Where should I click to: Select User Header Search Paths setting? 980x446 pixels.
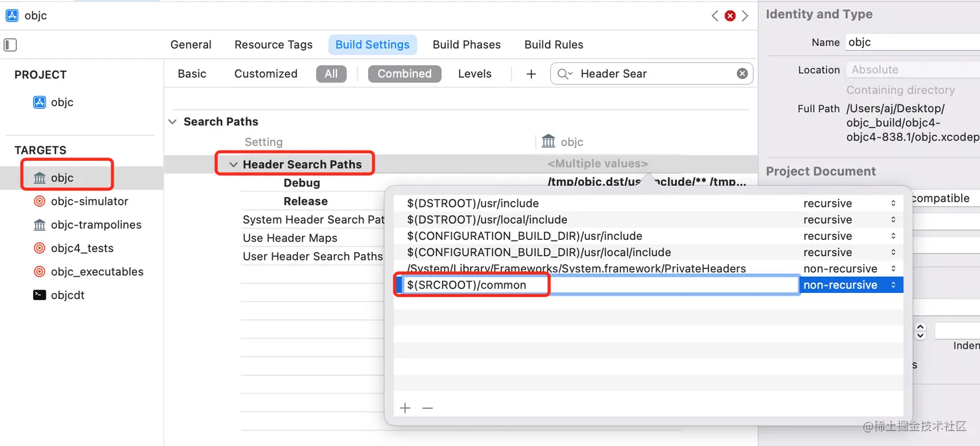coord(312,256)
